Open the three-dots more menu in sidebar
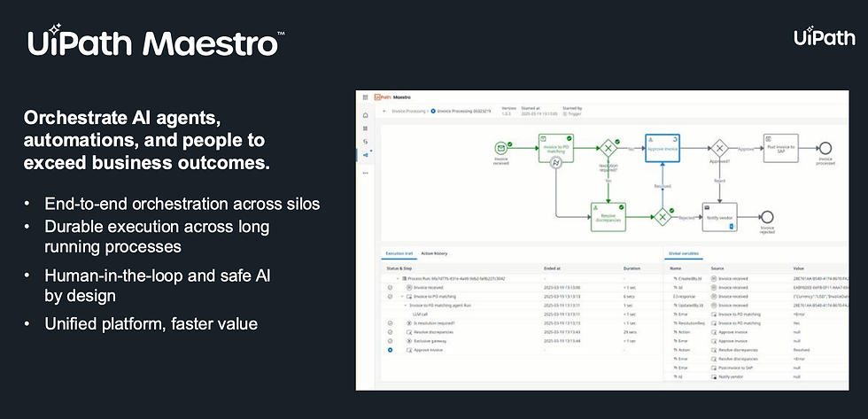 pyautogui.click(x=365, y=173)
